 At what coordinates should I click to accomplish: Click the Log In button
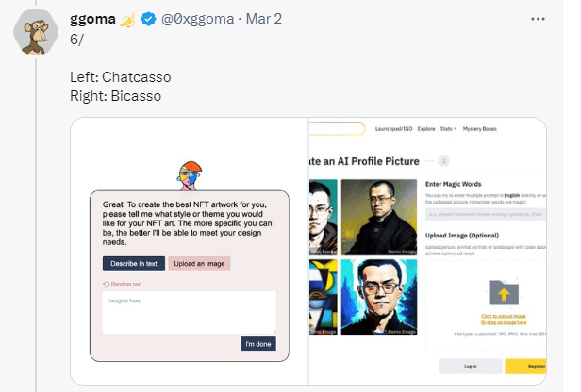coord(469,366)
